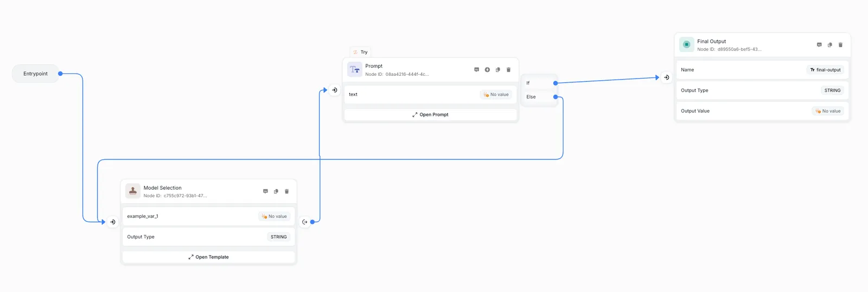
Task: Open the comment icon on Prompt node
Action: coord(477,69)
